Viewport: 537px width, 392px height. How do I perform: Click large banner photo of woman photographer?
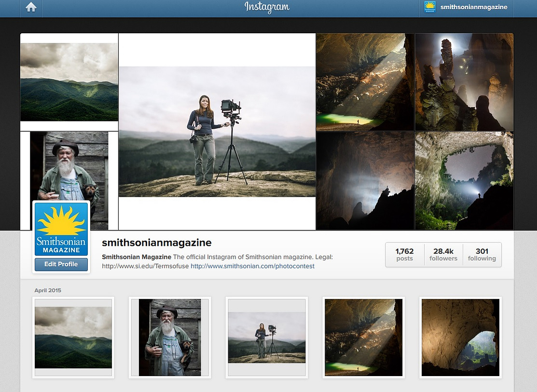pos(217,132)
